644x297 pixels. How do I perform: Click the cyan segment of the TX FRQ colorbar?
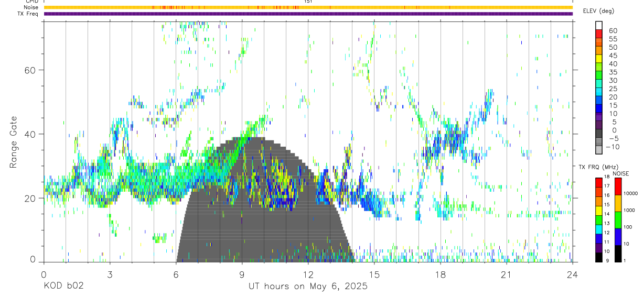tap(599, 229)
